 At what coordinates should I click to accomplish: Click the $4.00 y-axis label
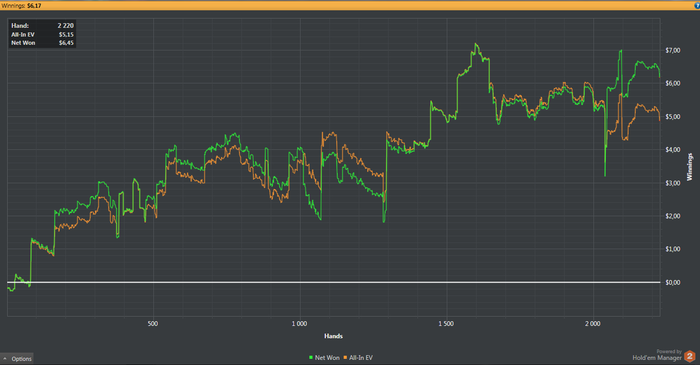673,150
